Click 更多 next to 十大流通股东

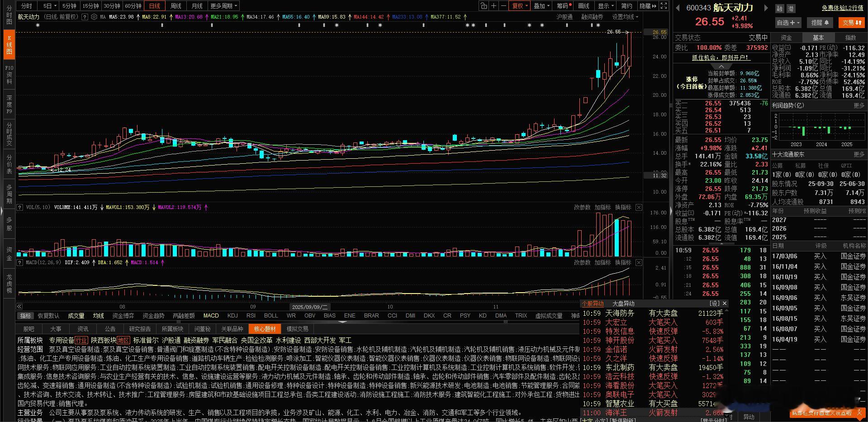coord(859,154)
